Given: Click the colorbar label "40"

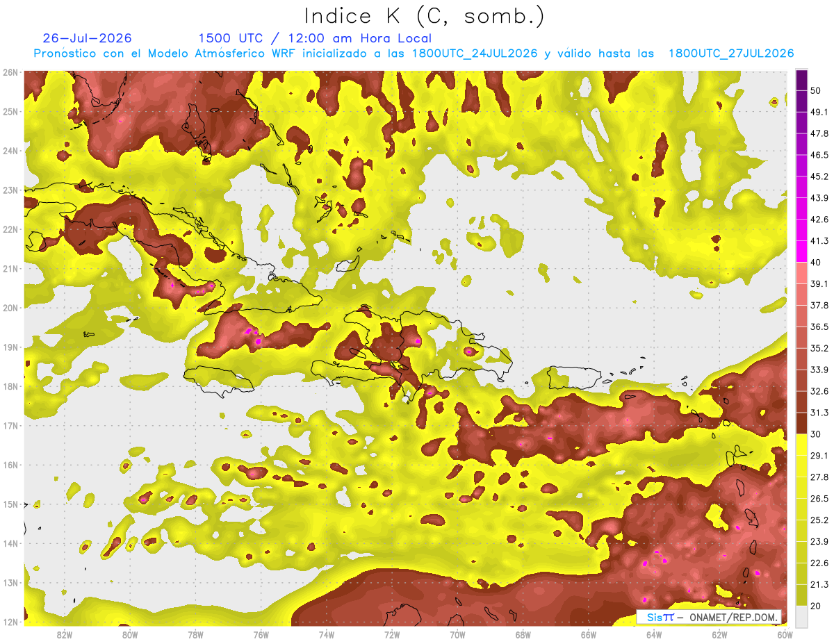Looking at the screenshot, I should pos(817,262).
